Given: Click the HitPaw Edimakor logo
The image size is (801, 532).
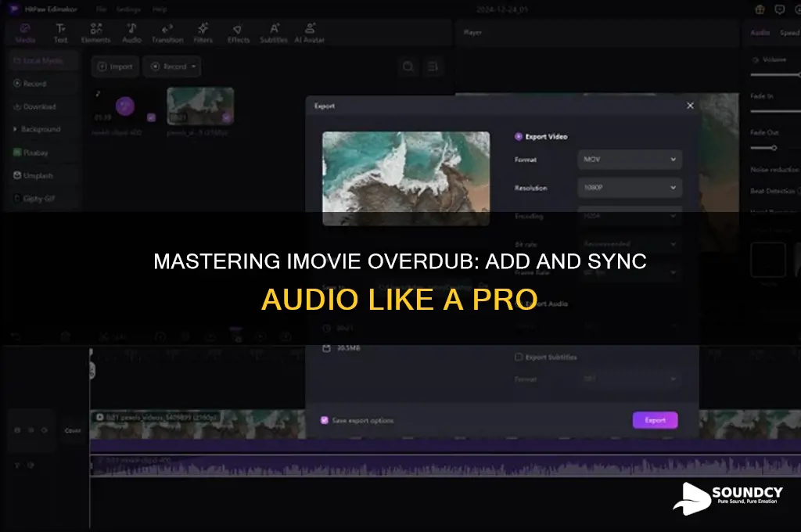Looking at the screenshot, I should tap(14, 9).
